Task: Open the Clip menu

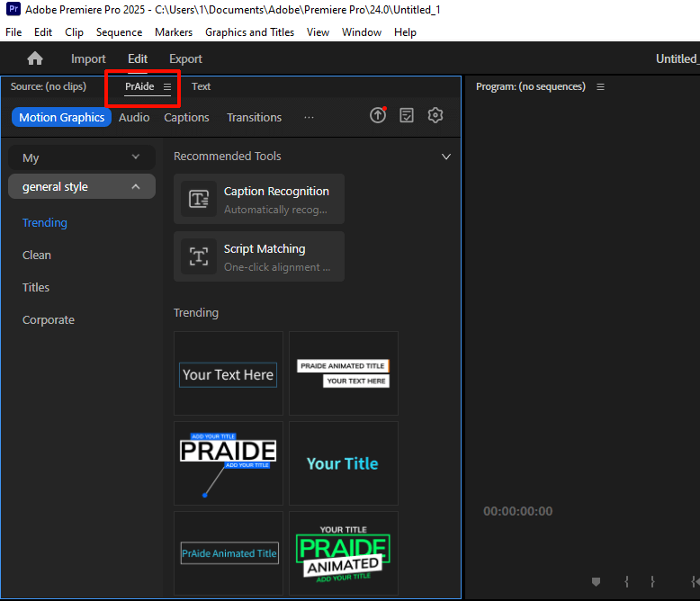Action: pos(74,32)
